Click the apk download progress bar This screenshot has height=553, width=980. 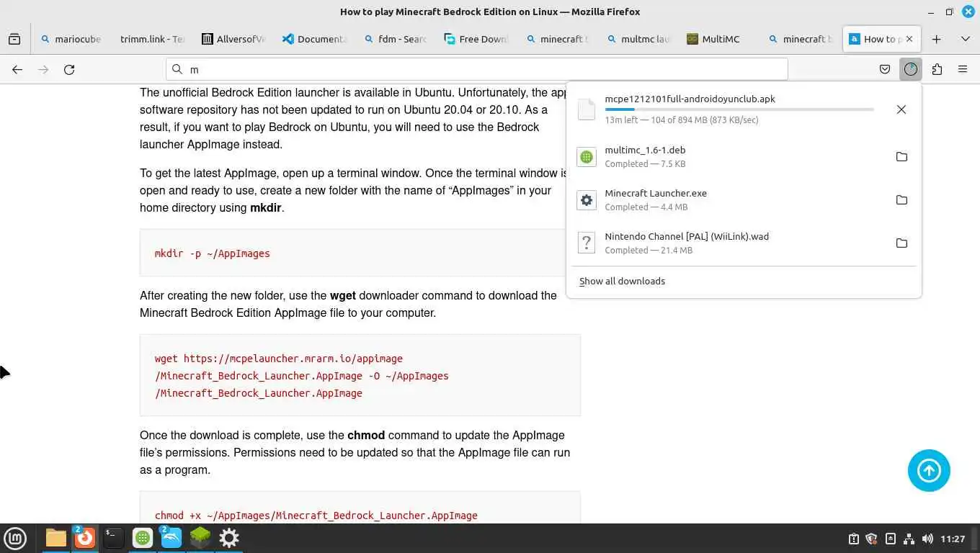[x=739, y=109]
